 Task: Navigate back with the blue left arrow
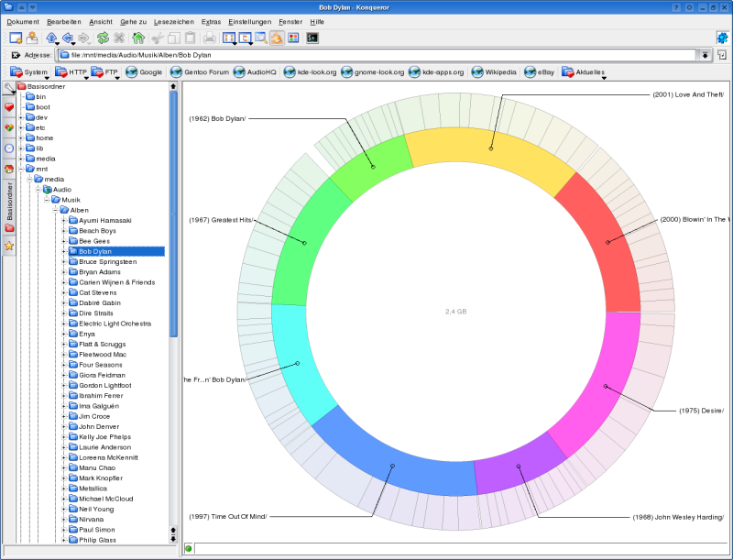tap(68, 38)
